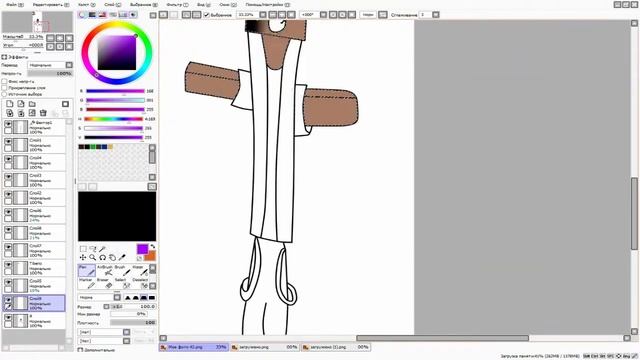This screenshot has width=640, height=360.
Task: Hide layer Слой4 using its eye
Action: pyautogui.click(x=8, y=159)
